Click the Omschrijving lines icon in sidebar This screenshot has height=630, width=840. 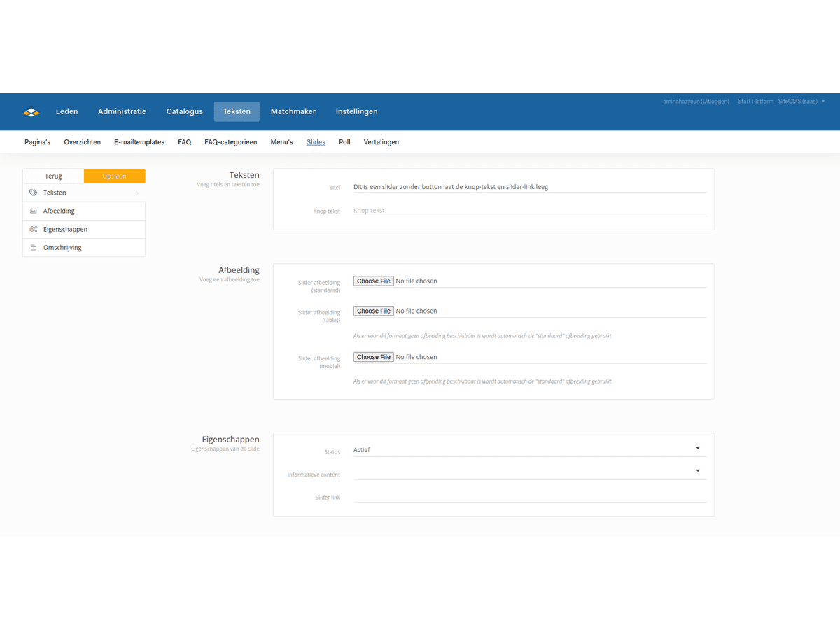(33, 248)
